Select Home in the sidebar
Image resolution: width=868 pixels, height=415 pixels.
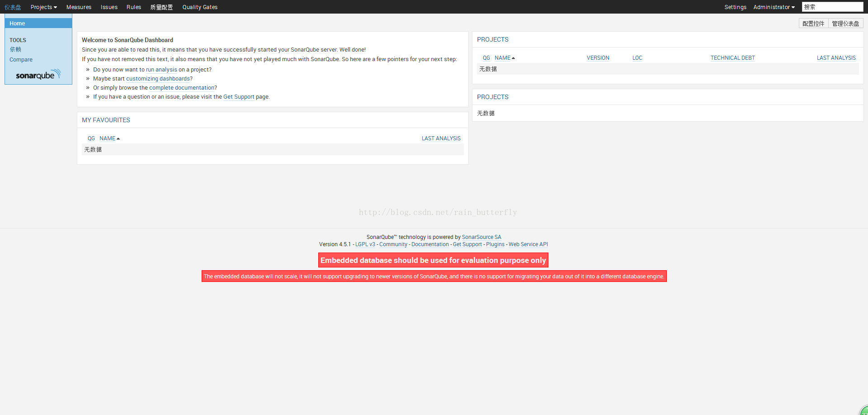point(38,24)
